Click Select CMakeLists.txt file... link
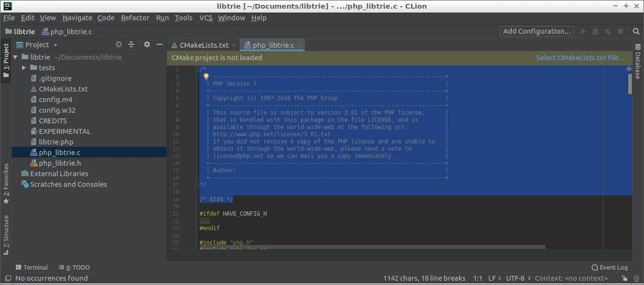644x285 pixels. click(580, 58)
